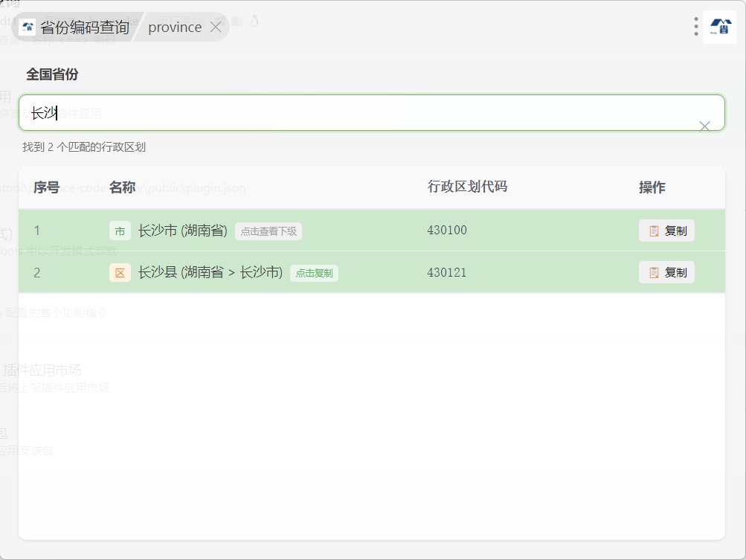Click the province tab label
This screenshot has height=560, width=746.
[x=175, y=28]
